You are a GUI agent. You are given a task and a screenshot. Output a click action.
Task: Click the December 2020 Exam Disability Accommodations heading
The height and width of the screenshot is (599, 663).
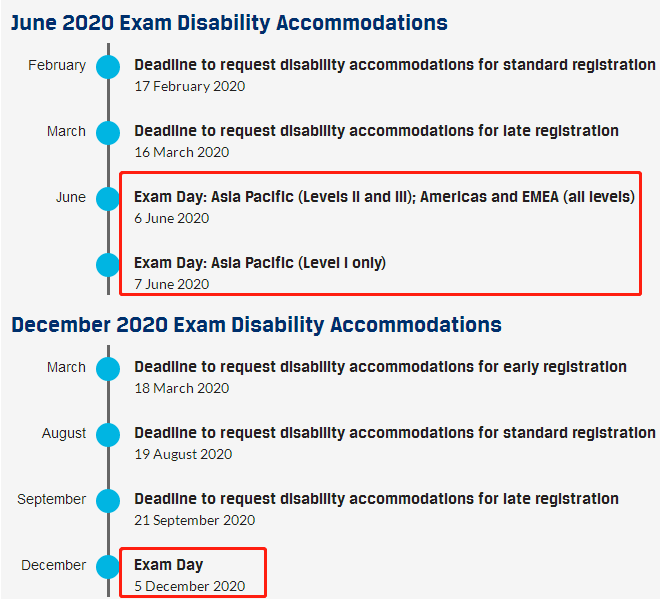(256, 325)
